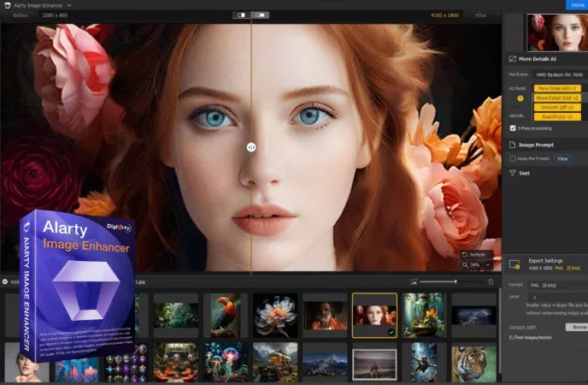
Task: Switch to single view compare mode icon
Action: coord(241,15)
